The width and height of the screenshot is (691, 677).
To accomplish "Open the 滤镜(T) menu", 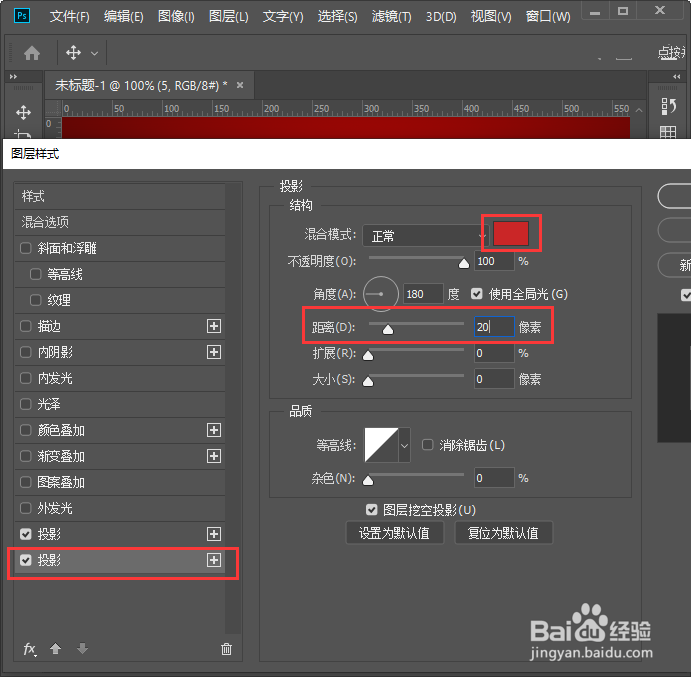I will (x=391, y=17).
